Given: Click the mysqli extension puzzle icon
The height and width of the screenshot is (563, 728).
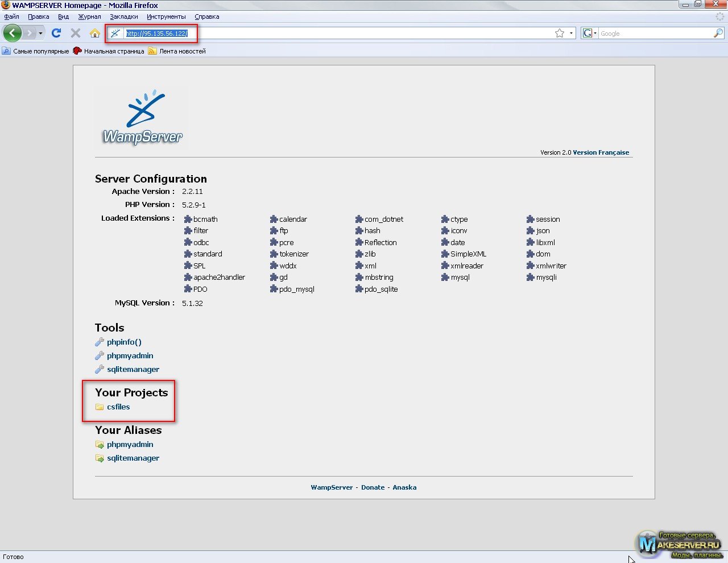Looking at the screenshot, I should pyautogui.click(x=530, y=278).
